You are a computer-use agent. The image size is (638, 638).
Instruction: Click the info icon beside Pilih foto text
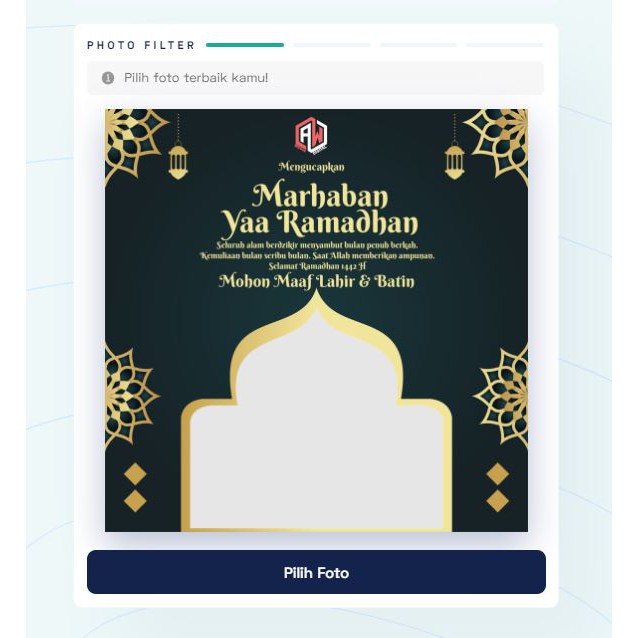pos(108,77)
